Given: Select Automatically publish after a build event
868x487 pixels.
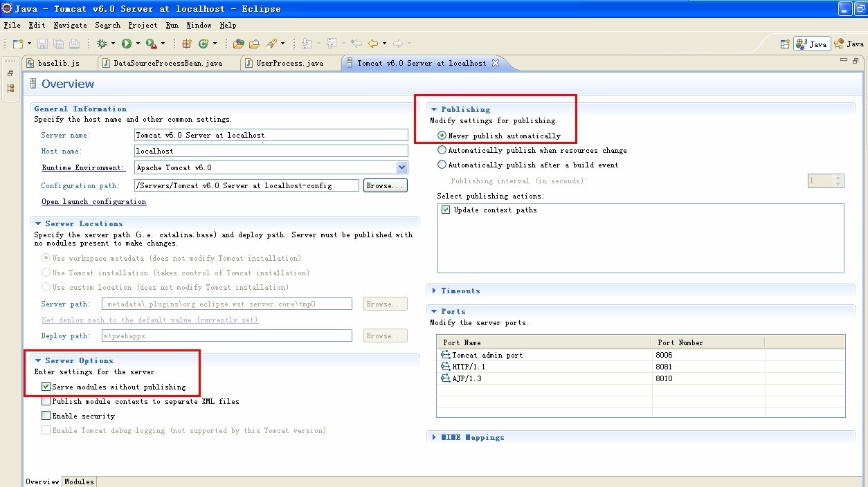Looking at the screenshot, I should [442, 165].
